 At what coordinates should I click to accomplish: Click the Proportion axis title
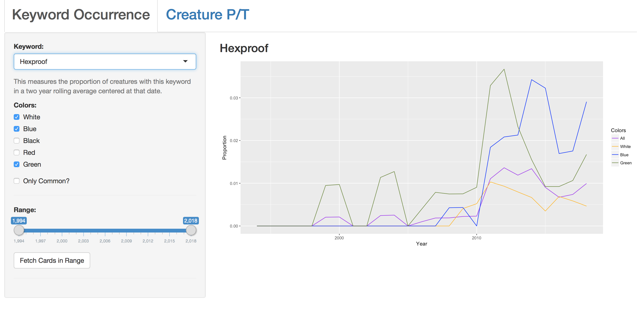point(224,148)
